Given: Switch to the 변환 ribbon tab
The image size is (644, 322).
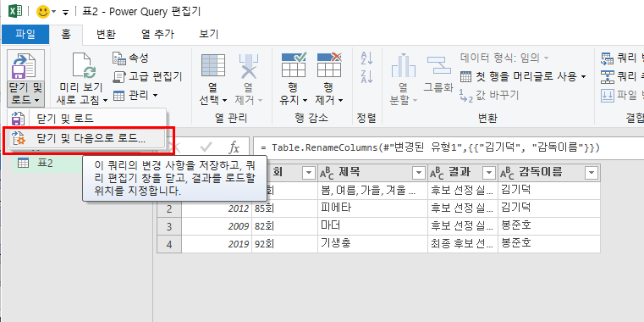Looking at the screenshot, I should point(106,34).
